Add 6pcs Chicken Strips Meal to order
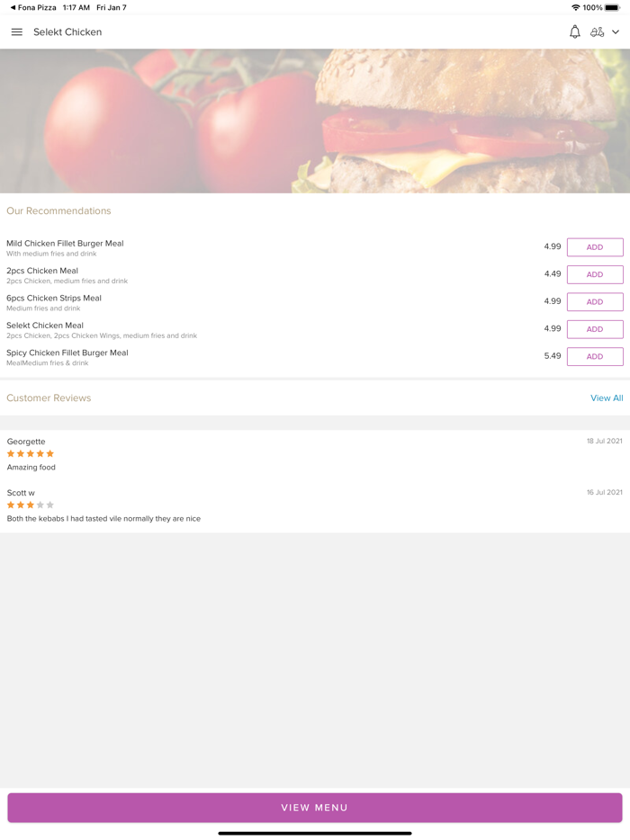 coord(595,302)
